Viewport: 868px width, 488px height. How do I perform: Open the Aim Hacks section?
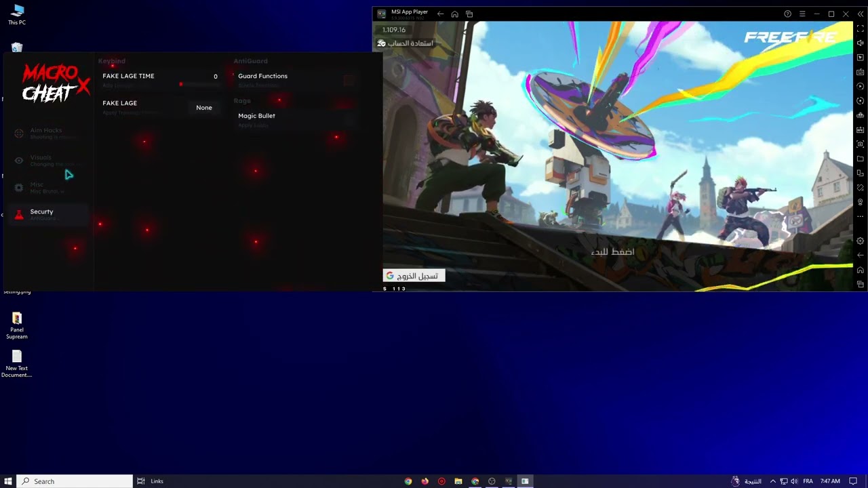[x=47, y=133]
